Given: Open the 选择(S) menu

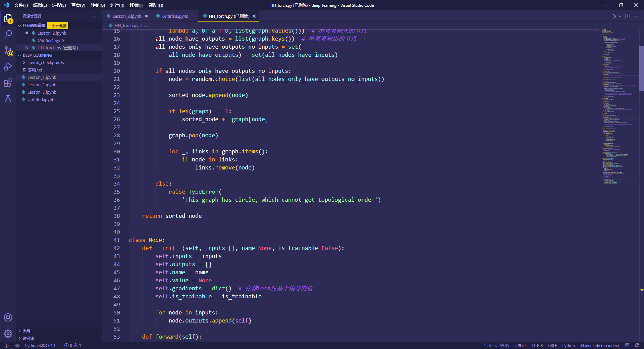Looking at the screenshot, I should tap(59, 5).
